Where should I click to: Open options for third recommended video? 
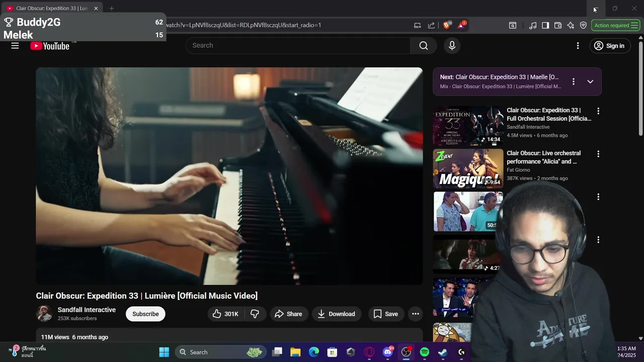click(x=598, y=197)
